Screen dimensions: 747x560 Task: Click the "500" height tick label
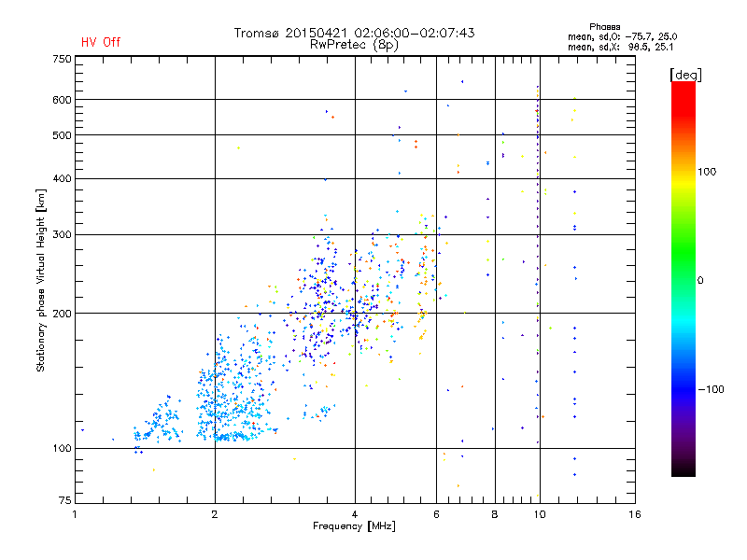(x=62, y=135)
